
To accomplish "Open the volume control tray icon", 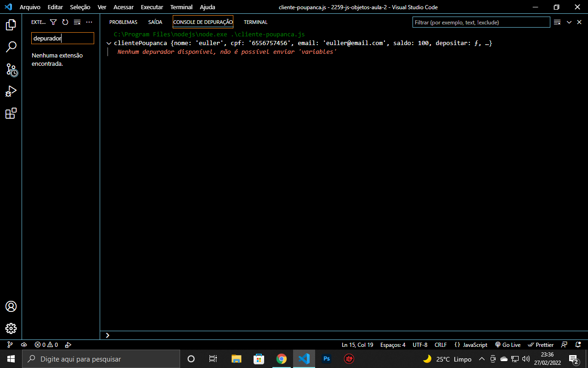I will pyautogui.click(x=526, y=359).
